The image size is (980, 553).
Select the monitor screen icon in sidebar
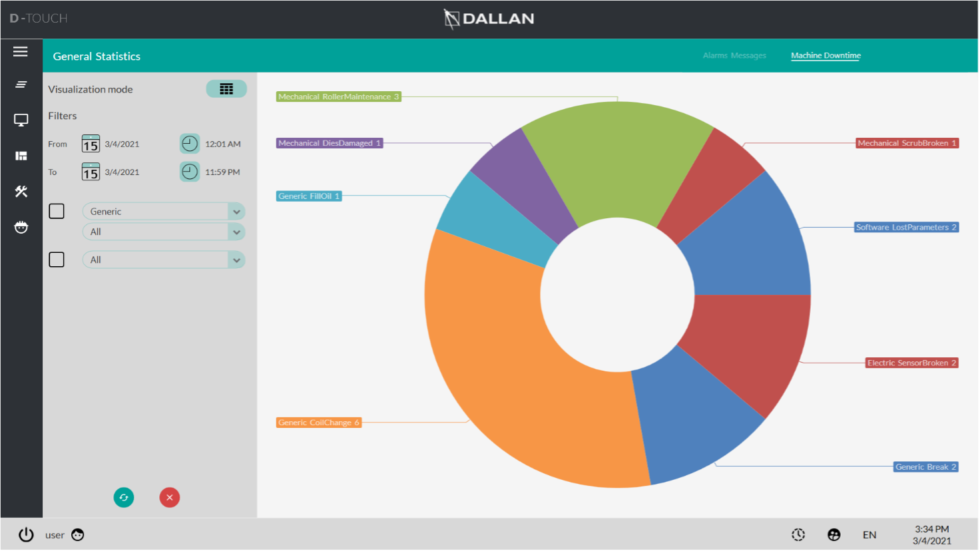click(21, 119)
